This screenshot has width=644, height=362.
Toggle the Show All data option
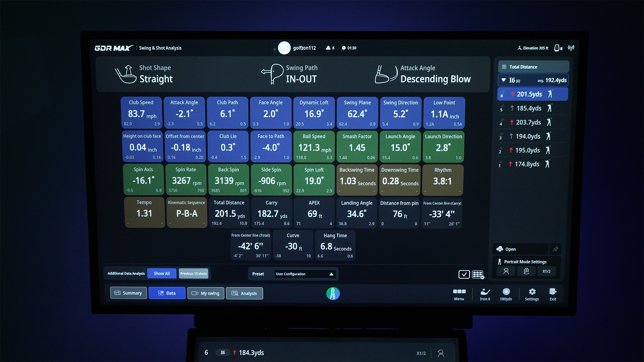pyautogui.click(x=162, y=274)
